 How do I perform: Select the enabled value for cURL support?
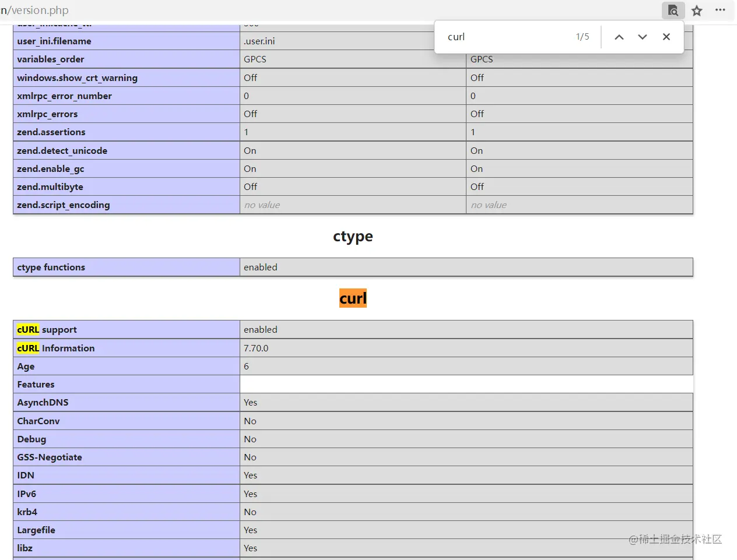point(261,329)
